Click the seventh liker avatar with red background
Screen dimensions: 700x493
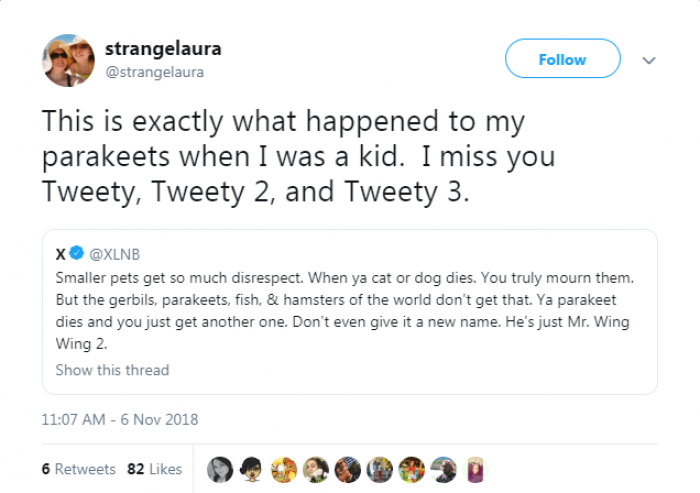tap(412, 469)
